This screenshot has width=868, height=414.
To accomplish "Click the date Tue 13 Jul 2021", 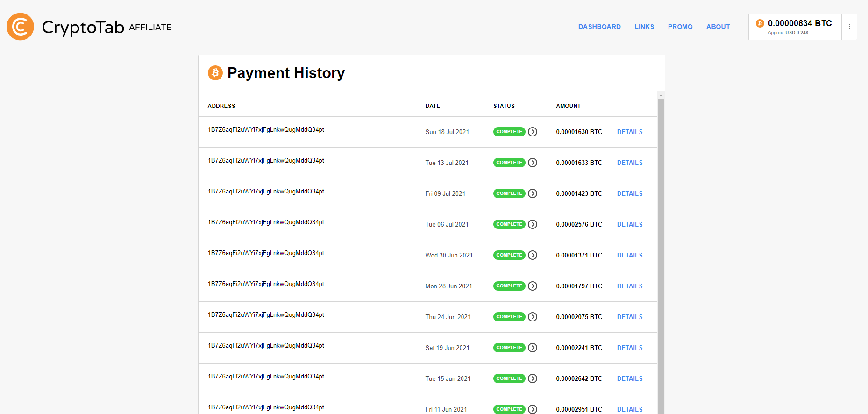I will [x=447, y=163].
